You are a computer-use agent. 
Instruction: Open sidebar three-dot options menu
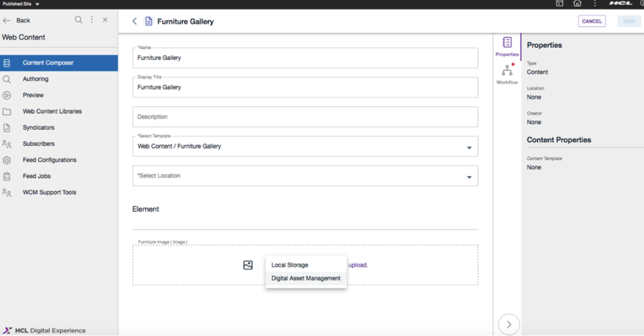click(x=92, y=20)
